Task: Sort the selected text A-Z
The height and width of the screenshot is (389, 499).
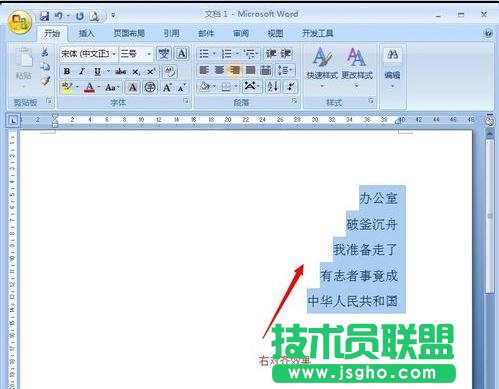Action: click(x=273, y=87)
